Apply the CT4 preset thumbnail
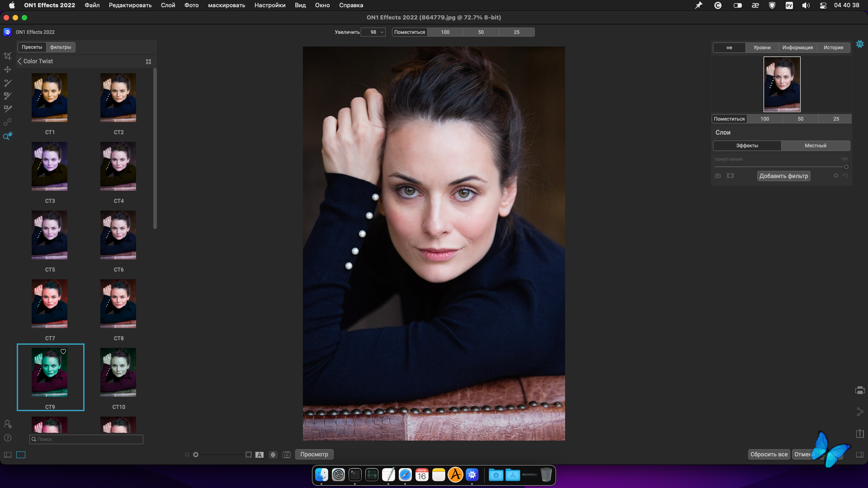 118,166
